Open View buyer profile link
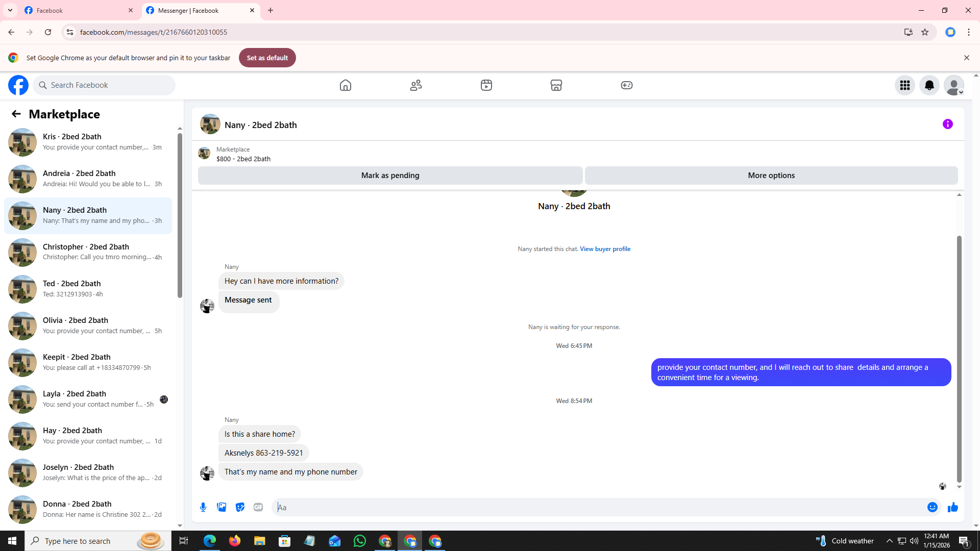 [605, 249]
